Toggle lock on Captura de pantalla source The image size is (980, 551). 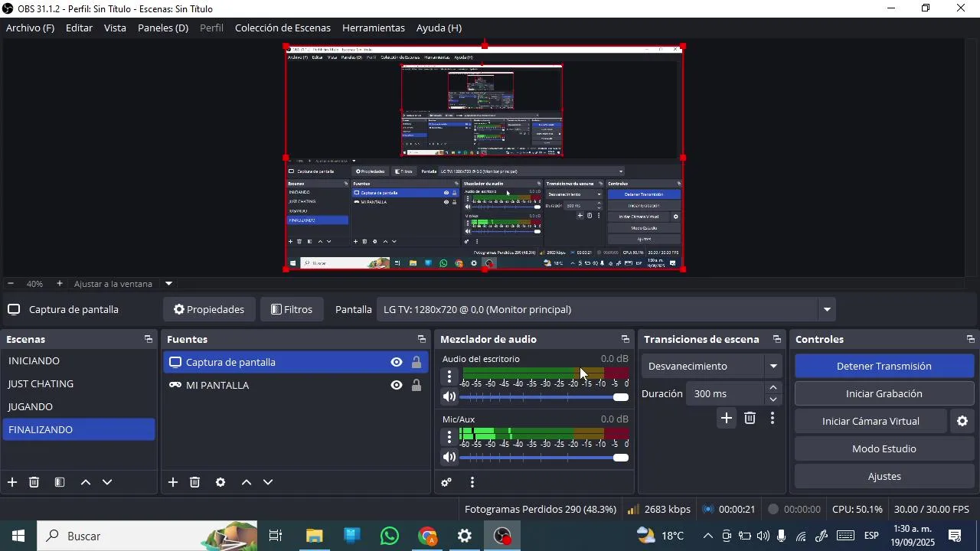[416, 362]
